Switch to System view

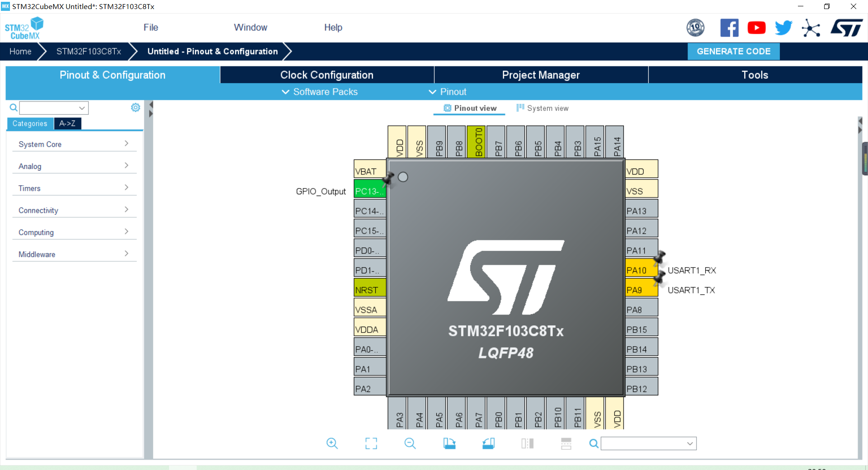click(x=542, y=108)
